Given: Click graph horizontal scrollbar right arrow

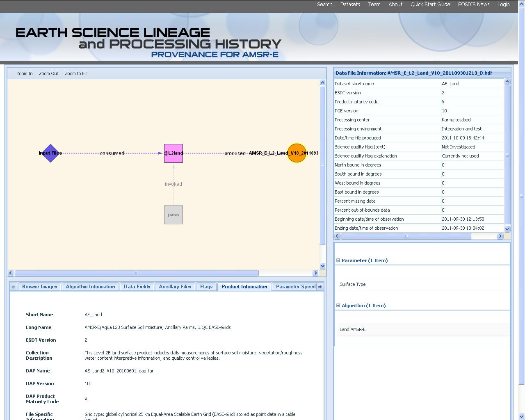Looking at the screenshot, I should (x=315, y=273).
